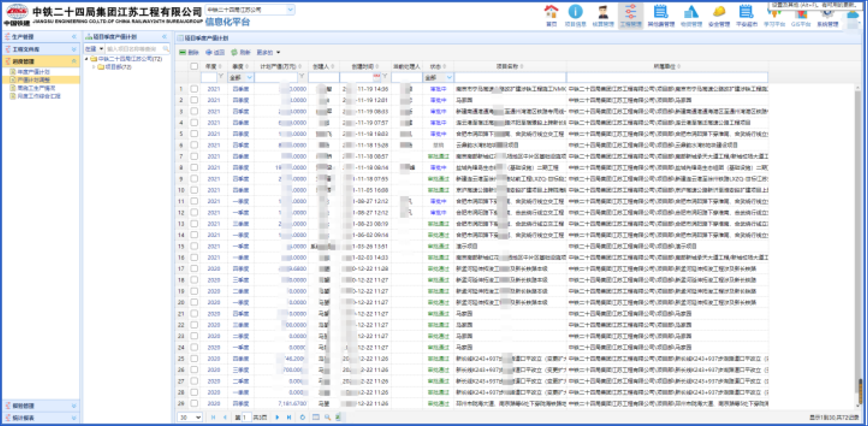The width and height of the screenshot is (868, 426).
Task: Click the magnifier search icon in project tree panel
Action: pos(166,49)
